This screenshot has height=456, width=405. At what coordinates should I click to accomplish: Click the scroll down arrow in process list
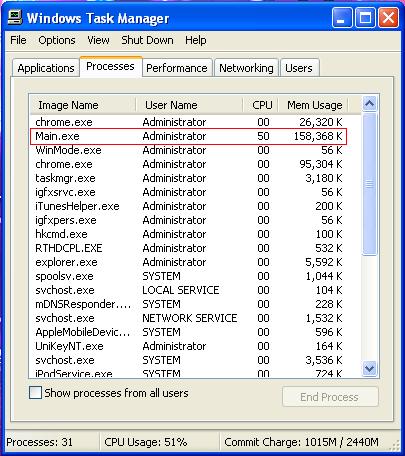[369, 368]
